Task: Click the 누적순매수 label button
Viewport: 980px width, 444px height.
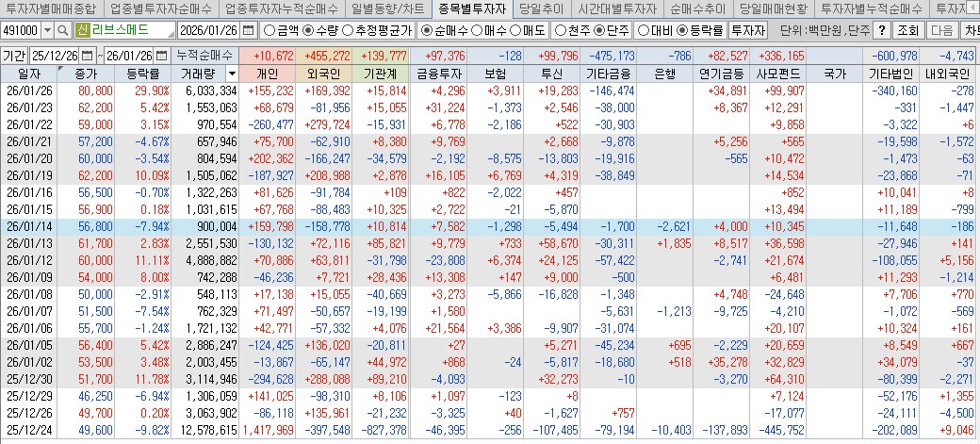Action: (x=204, y=55)
